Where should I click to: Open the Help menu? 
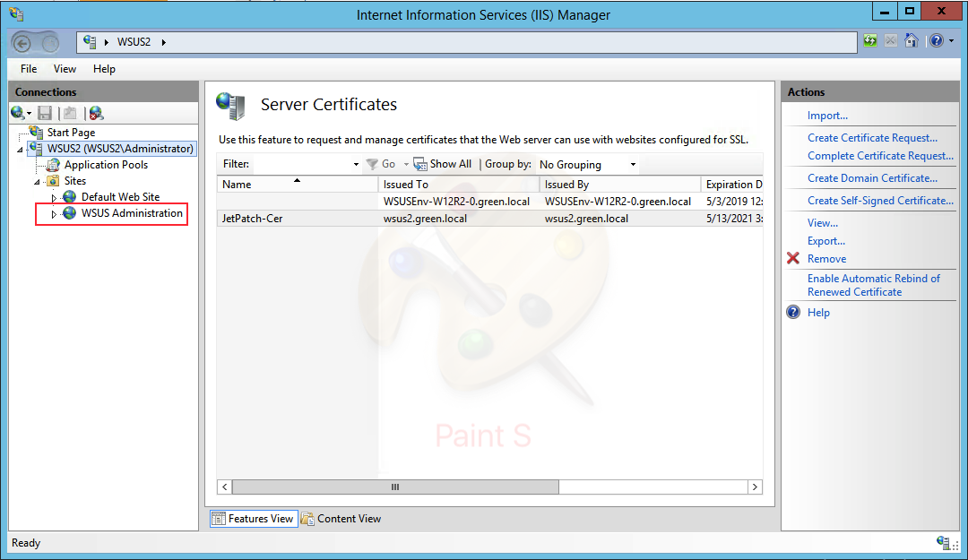click(x=104, y=68)
